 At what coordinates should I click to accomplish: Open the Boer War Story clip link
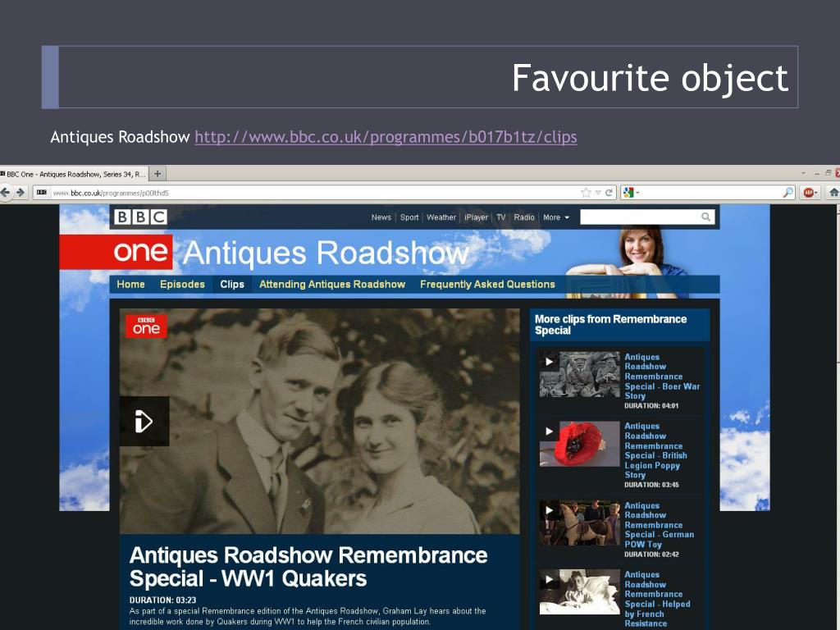(662, 377)
